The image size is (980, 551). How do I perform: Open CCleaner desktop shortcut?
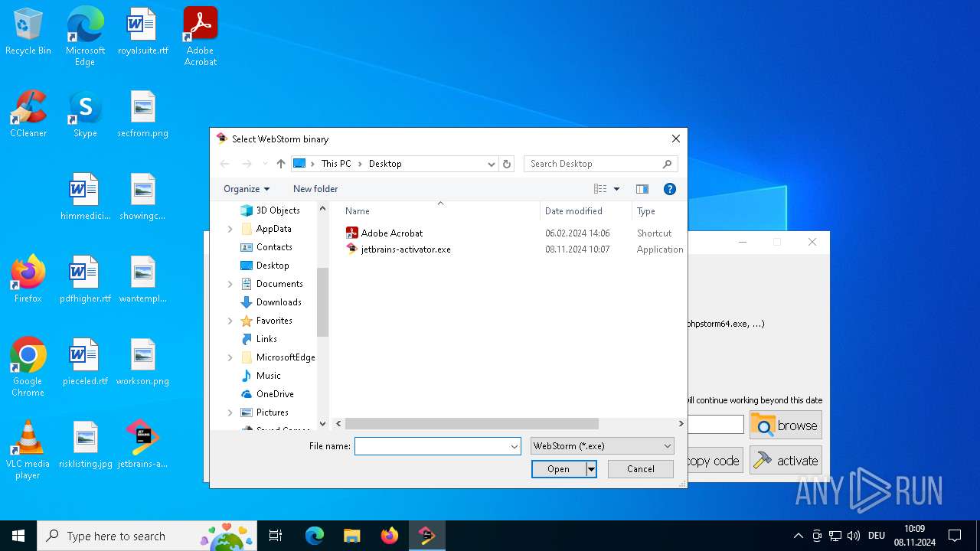coord(28,115)
